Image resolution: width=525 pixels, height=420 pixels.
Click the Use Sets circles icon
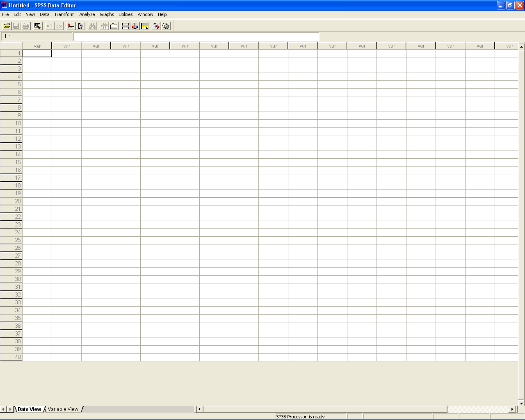coord(166,26)
